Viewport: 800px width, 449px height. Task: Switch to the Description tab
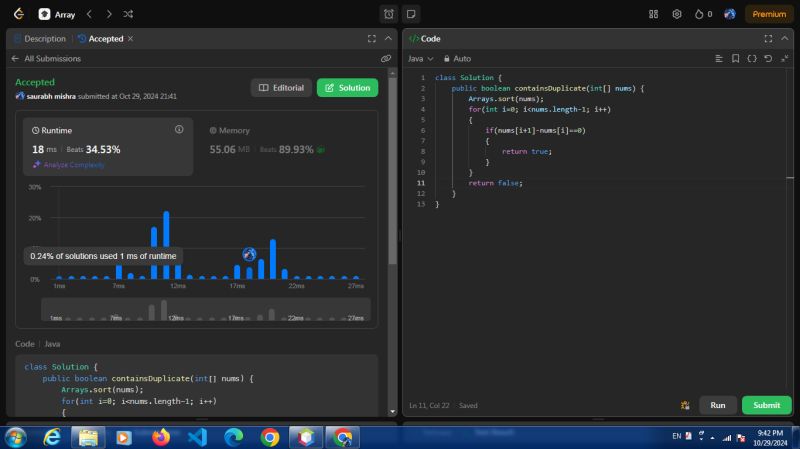pos(40,39)
